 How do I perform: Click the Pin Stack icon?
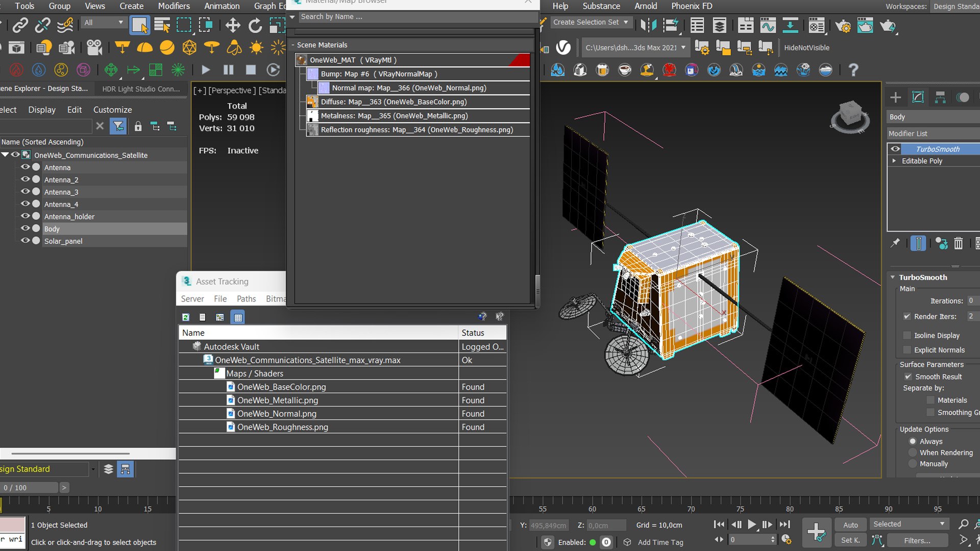pyautogui.click(x=895, y=243)
